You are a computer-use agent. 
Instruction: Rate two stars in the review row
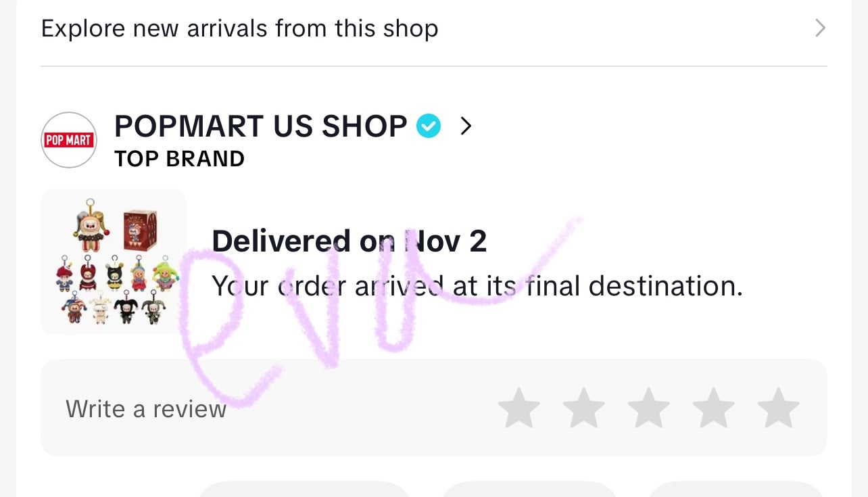(x=584, y=408)
